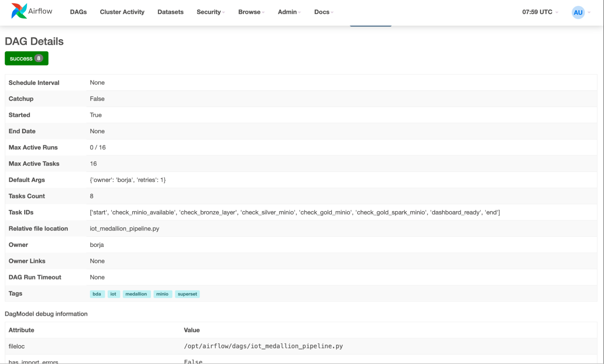
Task: Click the medallion tag
Action: pos(136,294)
